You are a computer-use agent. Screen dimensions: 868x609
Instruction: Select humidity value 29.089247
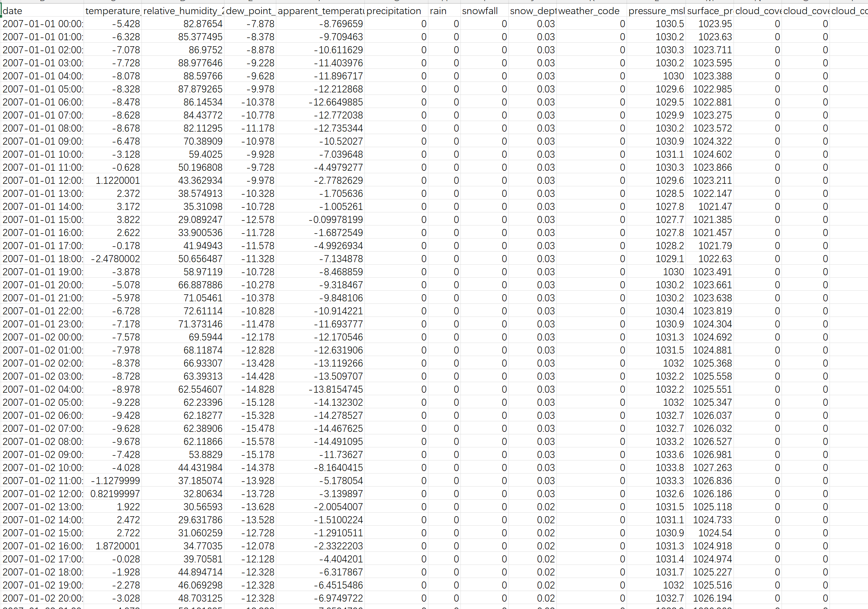click(200, 219)
